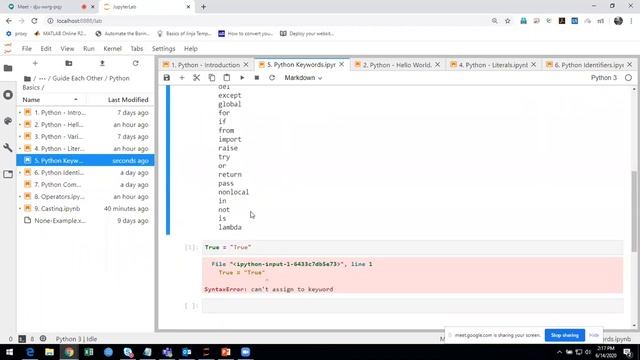Screen dimensions: 640x360
Task: Open the Kernel menu
Action: [112, 49]
